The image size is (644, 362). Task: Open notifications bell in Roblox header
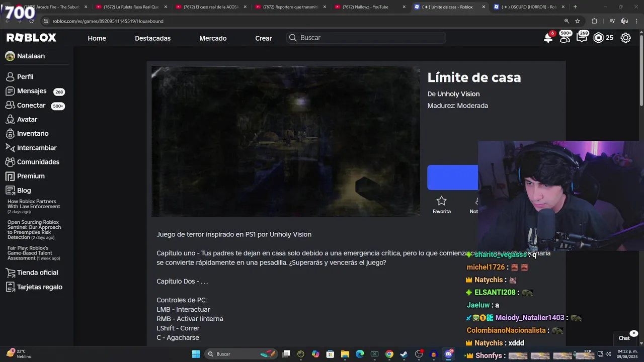pos(548,38)
